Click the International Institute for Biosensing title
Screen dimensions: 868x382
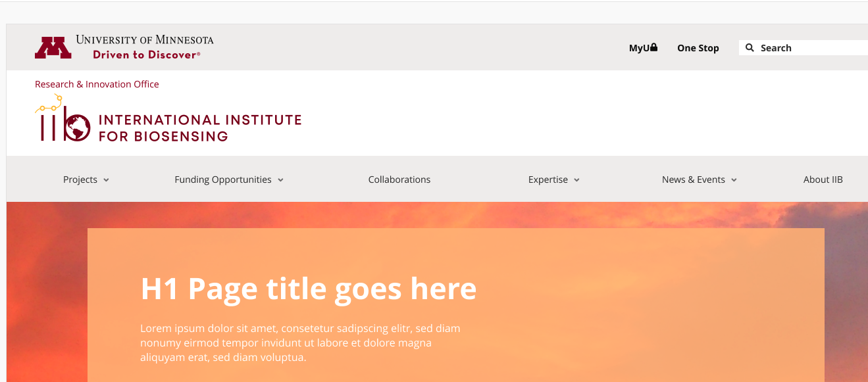[x=199, y=128]
